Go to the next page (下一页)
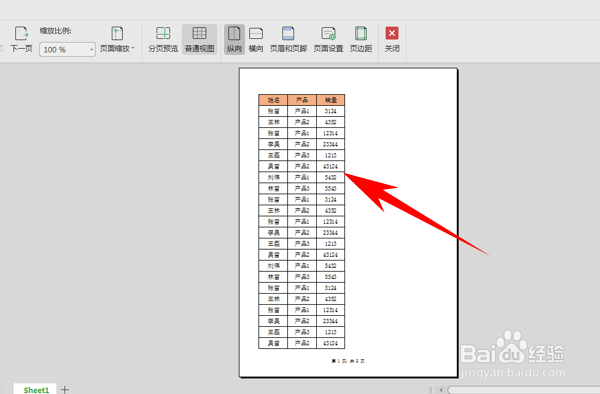The height and width of the screenshot is (394, 600). point(21,39)
